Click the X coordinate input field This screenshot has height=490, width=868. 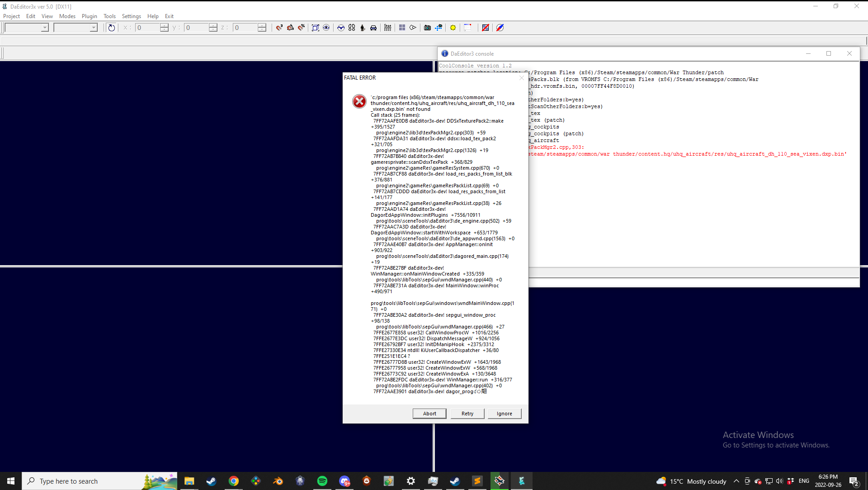pyautogui.click(x=148, y=28)
